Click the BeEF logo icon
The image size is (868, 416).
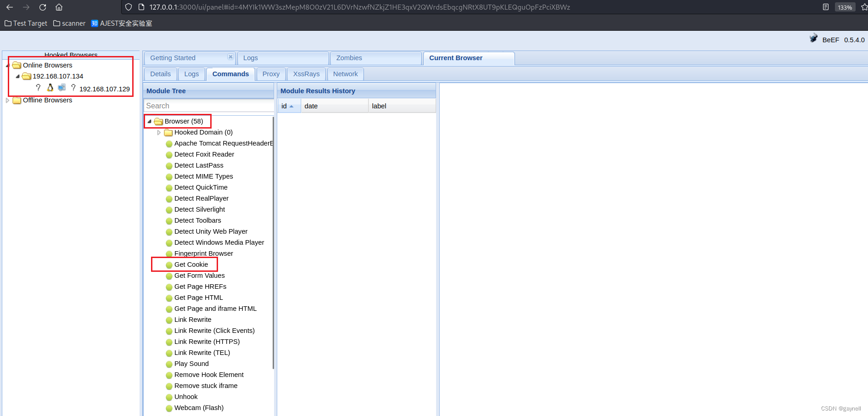(813, 39)
